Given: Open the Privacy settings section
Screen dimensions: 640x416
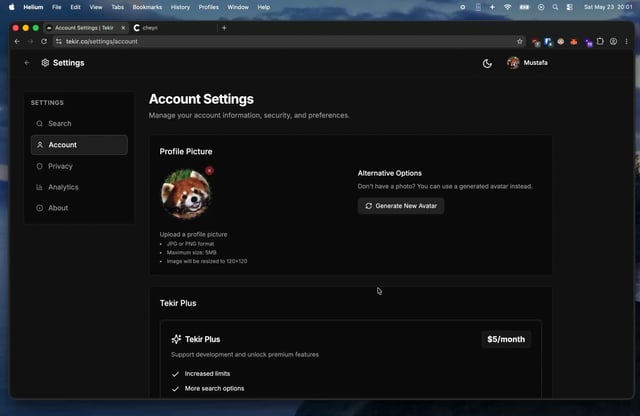Looking at the screenshot, I should [79, 166].
